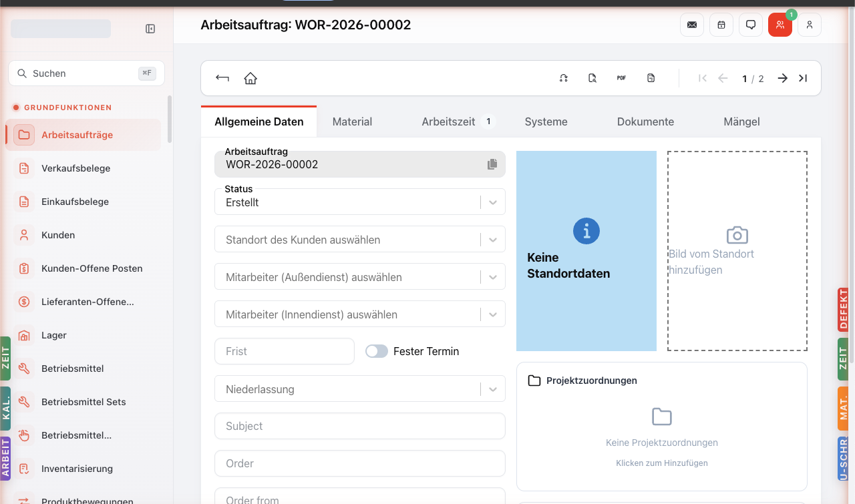Click the Suchen search field

click(86, 73)
